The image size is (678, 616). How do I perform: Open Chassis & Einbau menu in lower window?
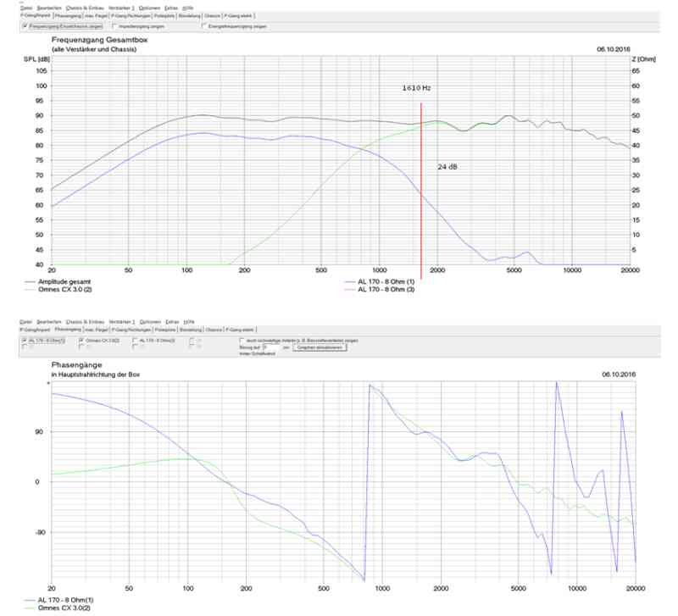pos(86,322)
